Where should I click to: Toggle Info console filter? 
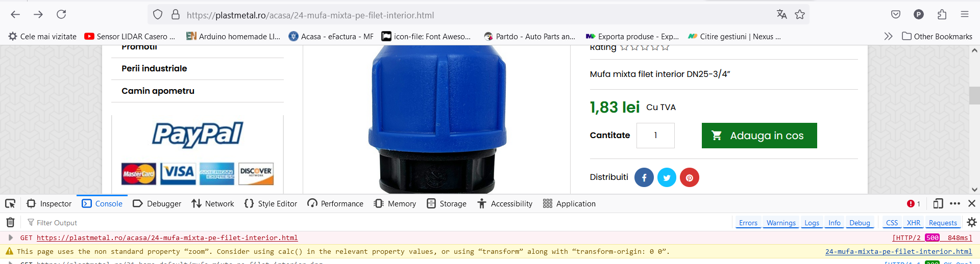[835, 223]
